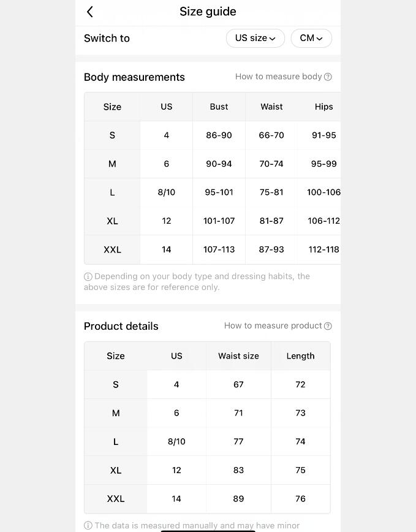Open the CM unit dropdown
Image resolution: width=416 pixels, height=532 pixels.
point(311,38)
